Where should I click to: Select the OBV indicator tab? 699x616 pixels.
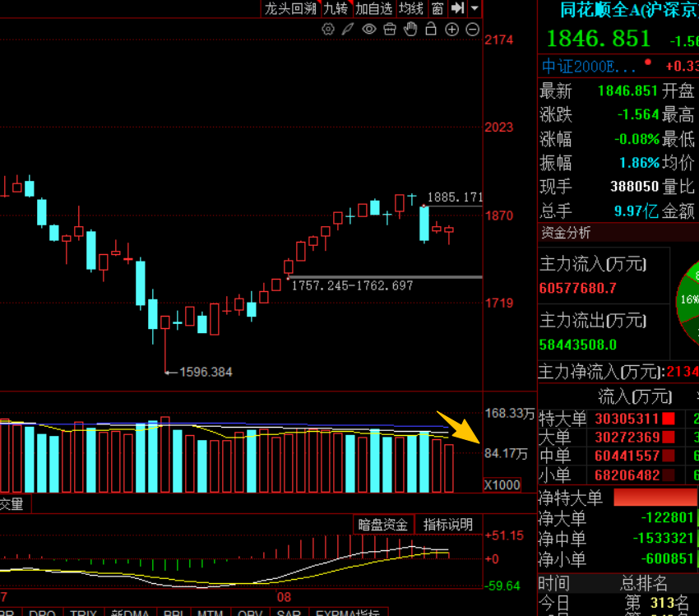pos(250,613)
